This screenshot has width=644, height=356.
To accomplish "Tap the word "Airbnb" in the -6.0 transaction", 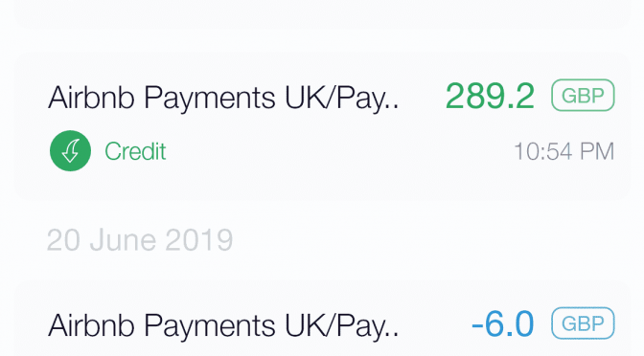I will (91, 324).
